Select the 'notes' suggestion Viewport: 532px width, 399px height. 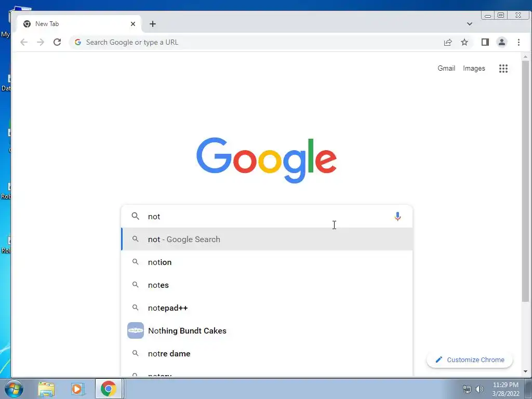tap(267, 285)
